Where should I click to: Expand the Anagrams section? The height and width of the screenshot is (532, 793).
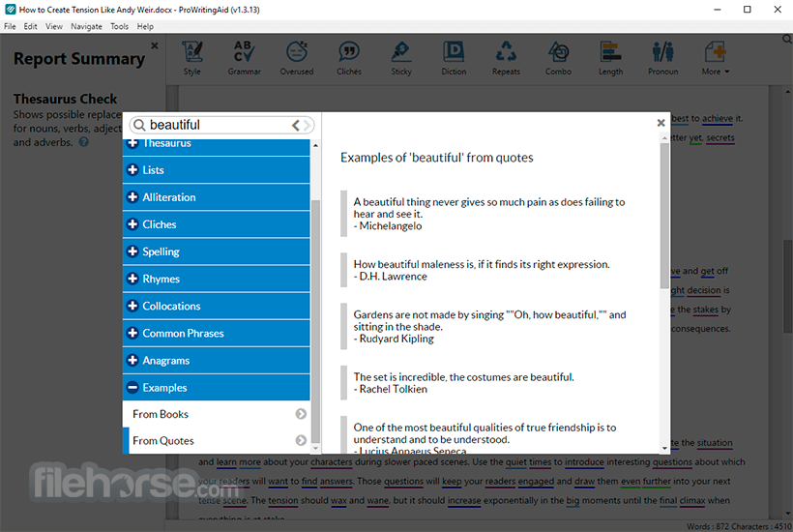tap(216, 361)
